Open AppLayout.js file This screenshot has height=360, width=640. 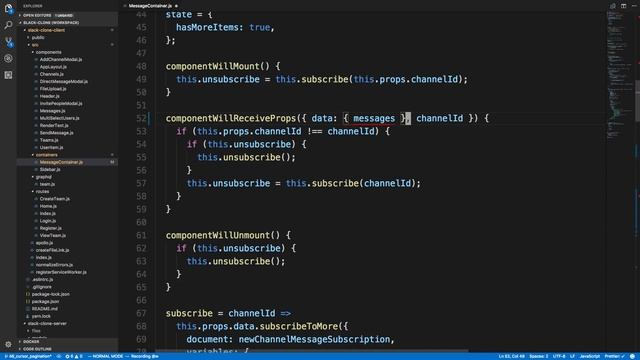point(53,67)
